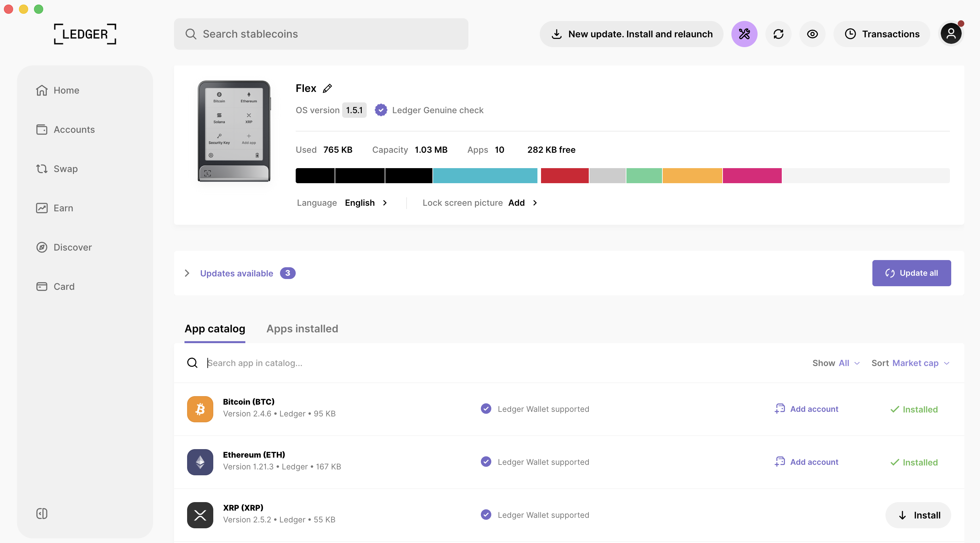980x543 pixels.
Task: Toggle the eye icon to hide balances
Action: [x=812, y=34]
